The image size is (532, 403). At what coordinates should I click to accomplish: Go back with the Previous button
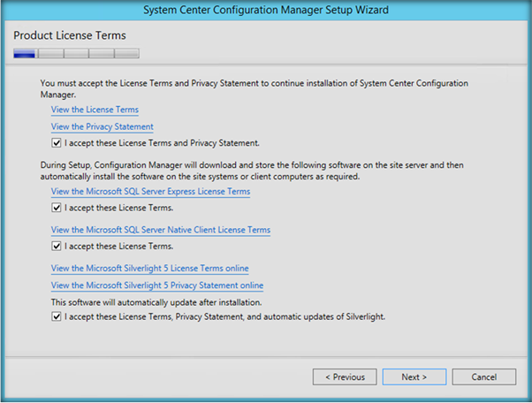(345, 376)
